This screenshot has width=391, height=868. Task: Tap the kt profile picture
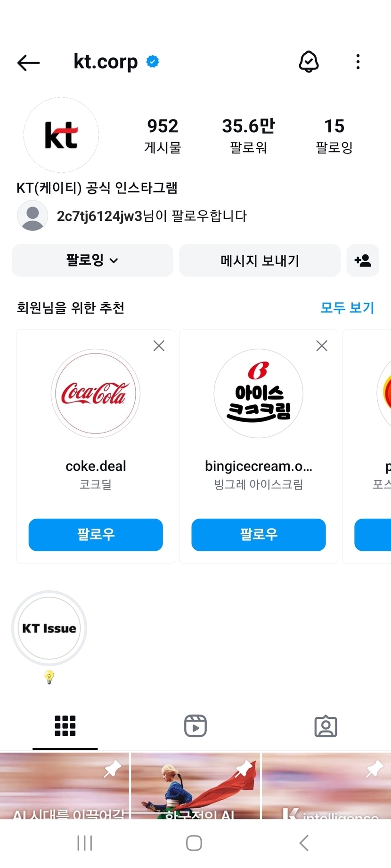[x=61, y=135]
